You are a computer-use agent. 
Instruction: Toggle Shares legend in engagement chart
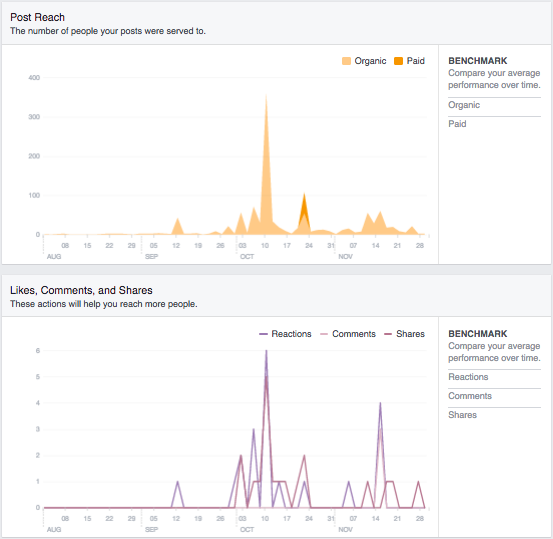tap(405, 334)
